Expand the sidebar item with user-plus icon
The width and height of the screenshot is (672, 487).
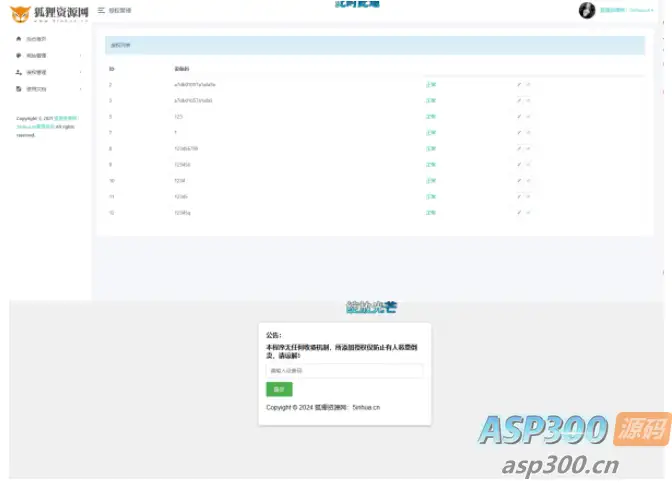[x=48, y=72]
